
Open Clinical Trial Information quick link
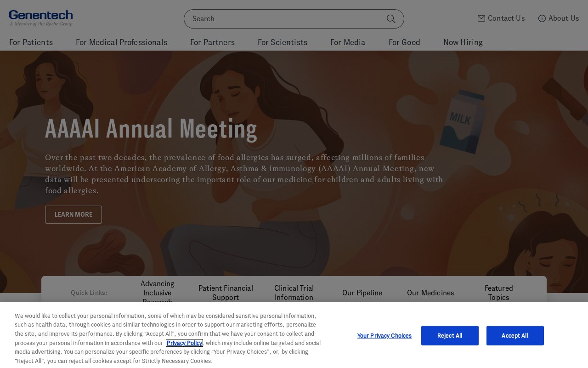294,293
